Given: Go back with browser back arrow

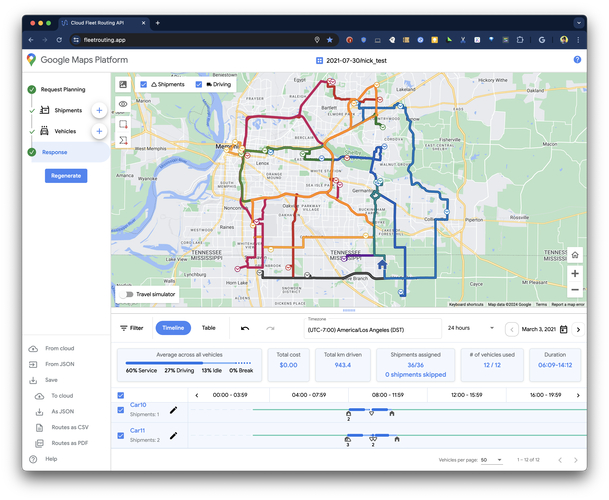Looking at the screenshot, I should [x=31, y=40].
